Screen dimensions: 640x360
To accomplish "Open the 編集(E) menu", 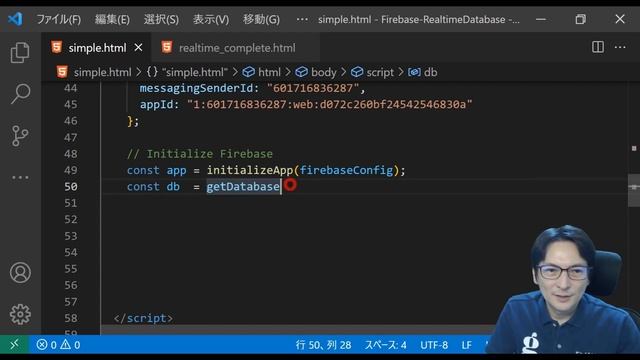I will [112, 19].
